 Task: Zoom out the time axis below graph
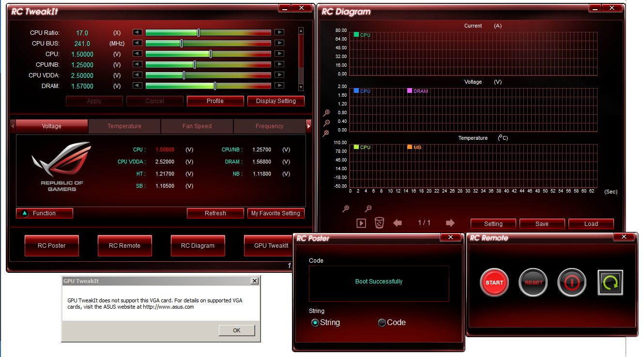click(368, 208)
